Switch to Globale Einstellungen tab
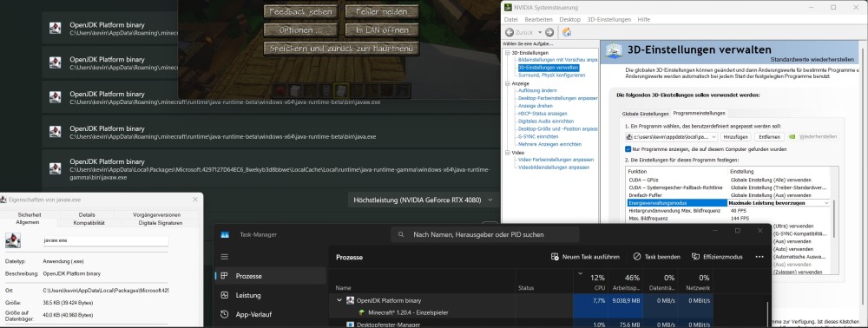This screenshot has height=328, width=868. tap(645, 114)
